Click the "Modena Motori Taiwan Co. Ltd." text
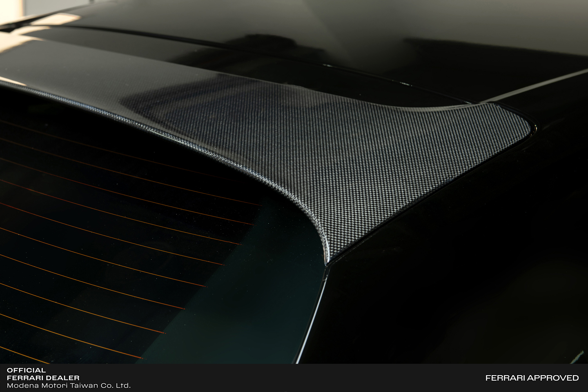The height and width of the screenshot is (392, 588). [69, 386]
